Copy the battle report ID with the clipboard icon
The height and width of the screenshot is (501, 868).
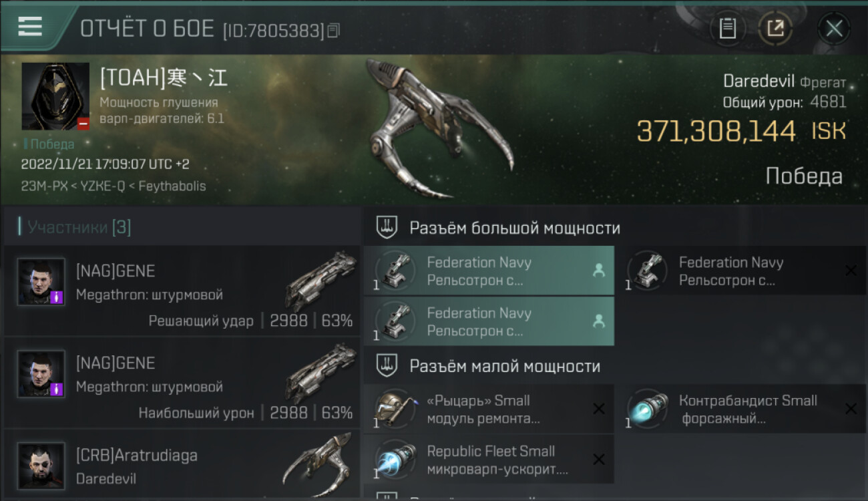point(333,30)
